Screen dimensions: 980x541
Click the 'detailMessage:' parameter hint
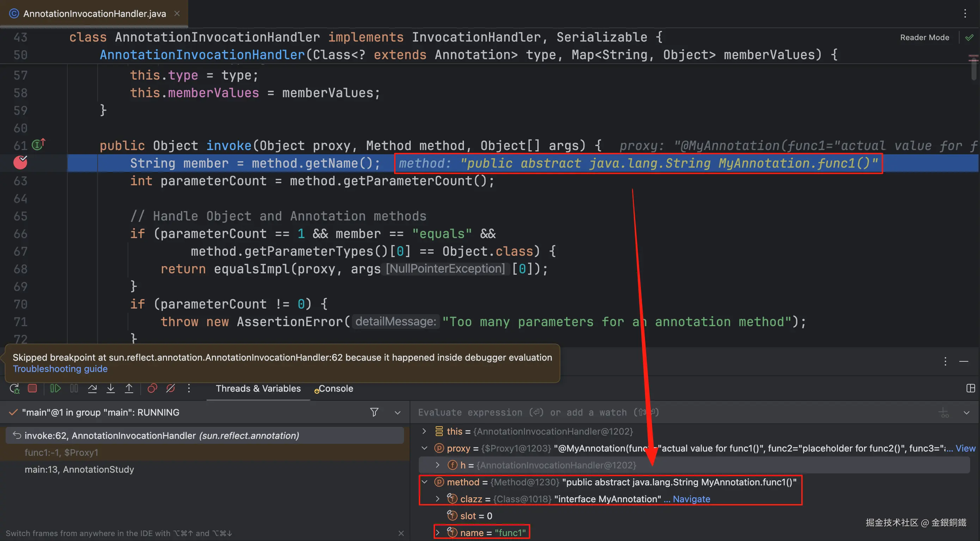396,322
